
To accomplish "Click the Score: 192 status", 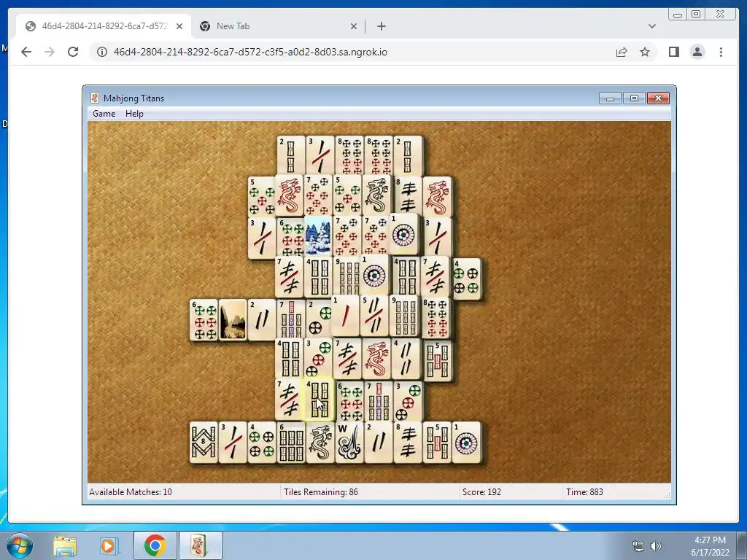I will point(481,492).
